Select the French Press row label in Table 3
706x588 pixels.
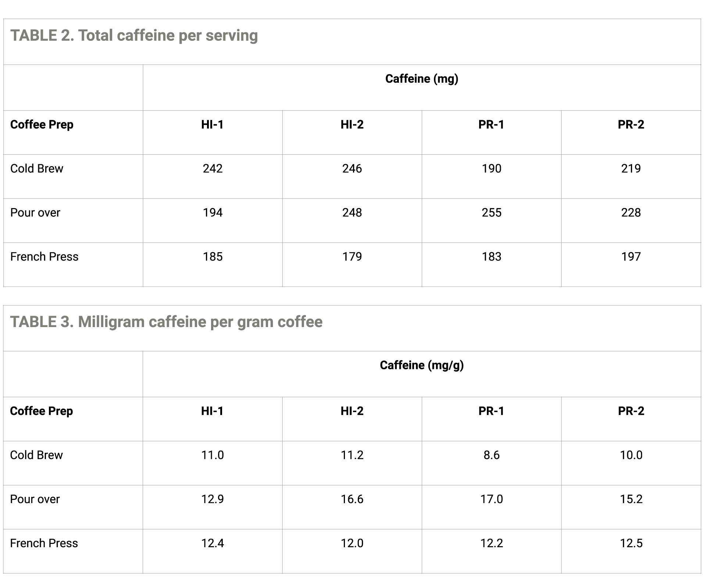tap(44, 543)
